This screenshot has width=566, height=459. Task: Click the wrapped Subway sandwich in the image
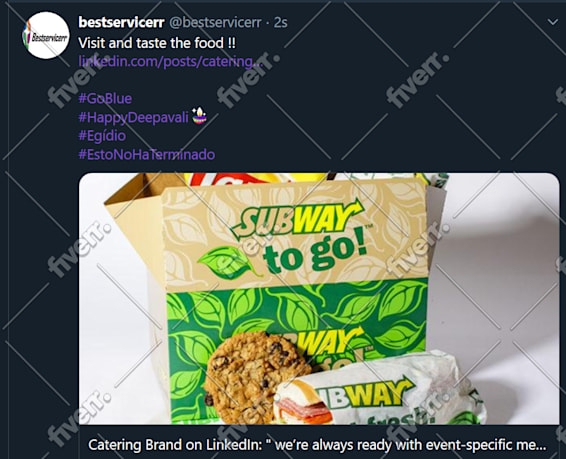[x=379, y=392]
